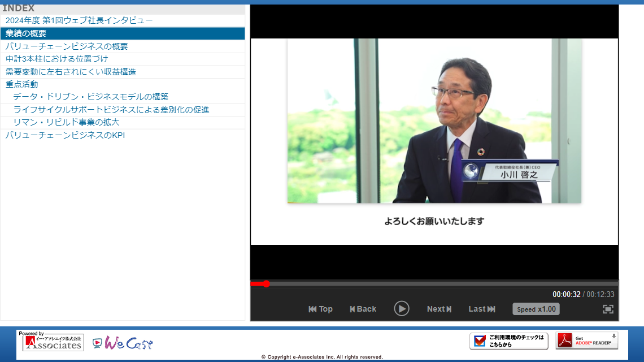This screenshot has height=362, width=644.
Task: Select バリューチェーンビジネスの概要 chapter
Action: (x=67, y=46)
